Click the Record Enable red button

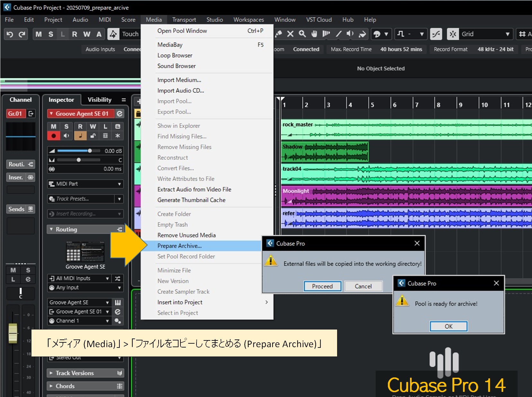(54, 136)
